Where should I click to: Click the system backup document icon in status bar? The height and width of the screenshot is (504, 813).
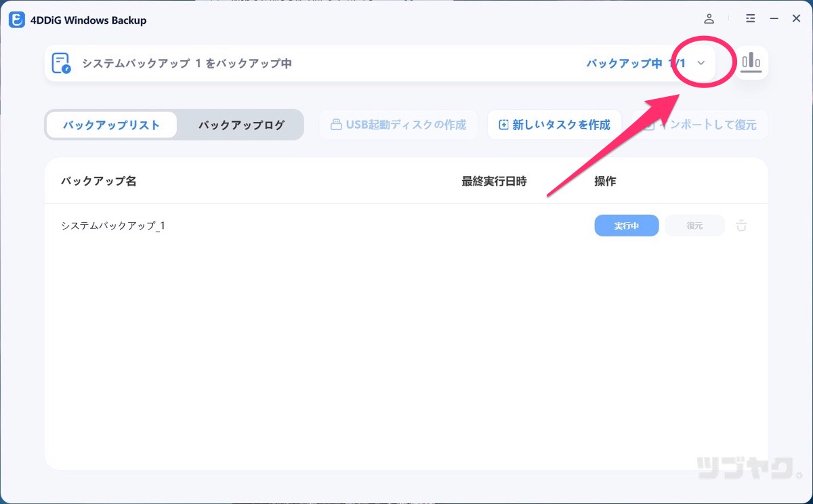click(x=62, y=62)
